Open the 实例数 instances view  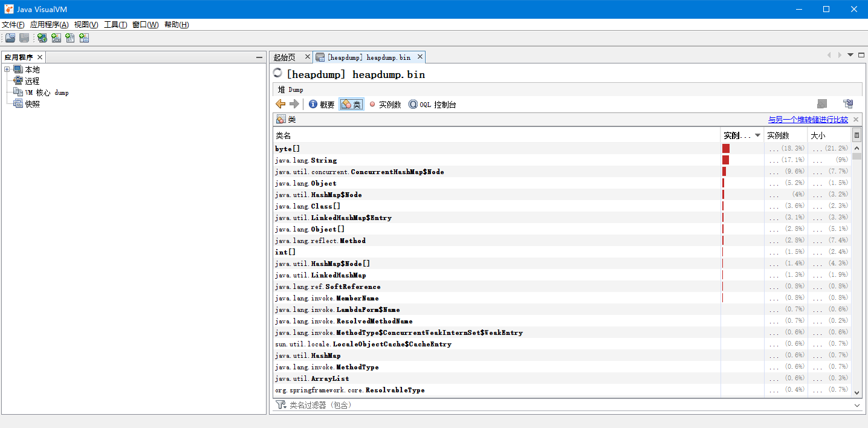(385, 105)
